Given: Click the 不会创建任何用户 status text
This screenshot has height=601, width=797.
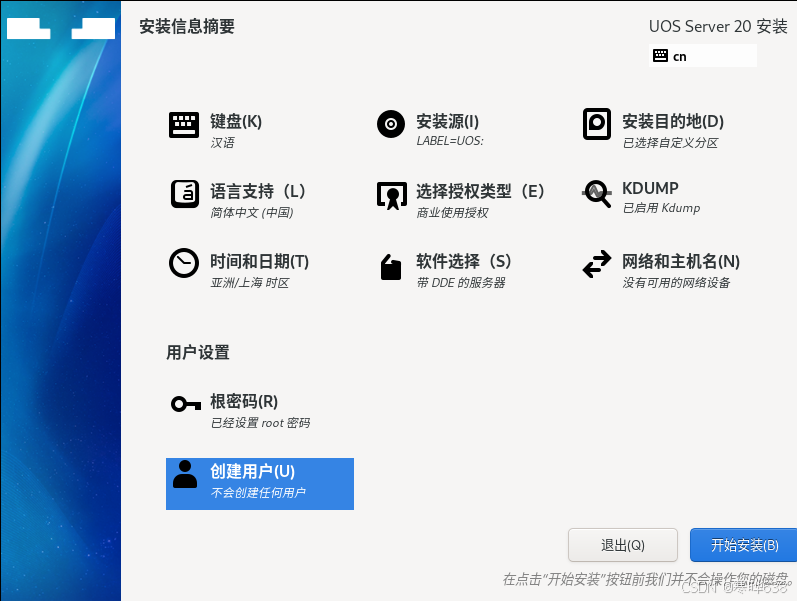Looking at the screenshot, I should tap(258, 493).
